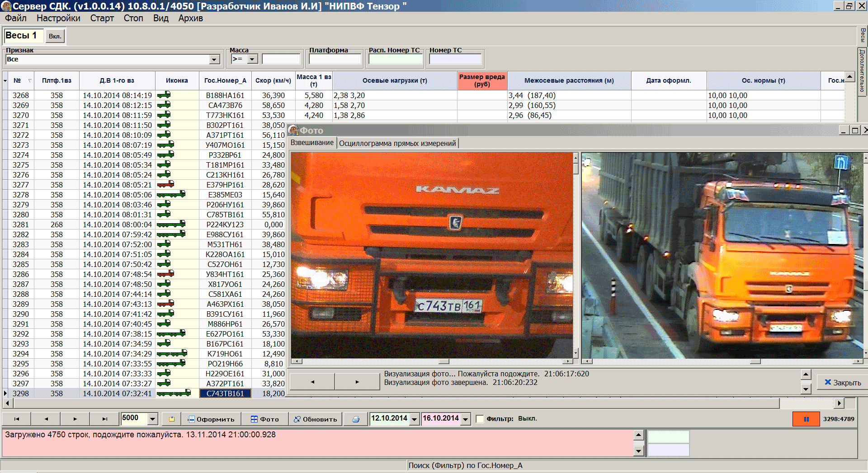
Task: Click the Оформить button
Action: [x=211, y=419]
